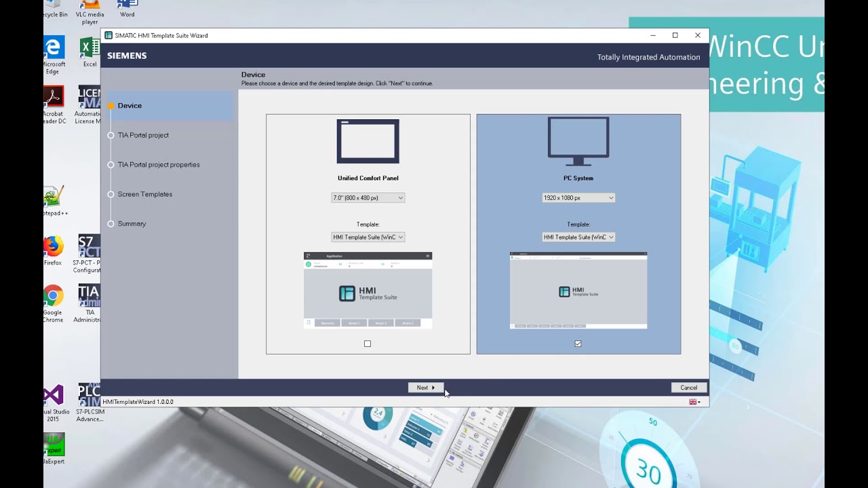Screen dimensions: 868x488
Task: Launch Google Chrome from the desktop
Action: [x=53, y=304]
